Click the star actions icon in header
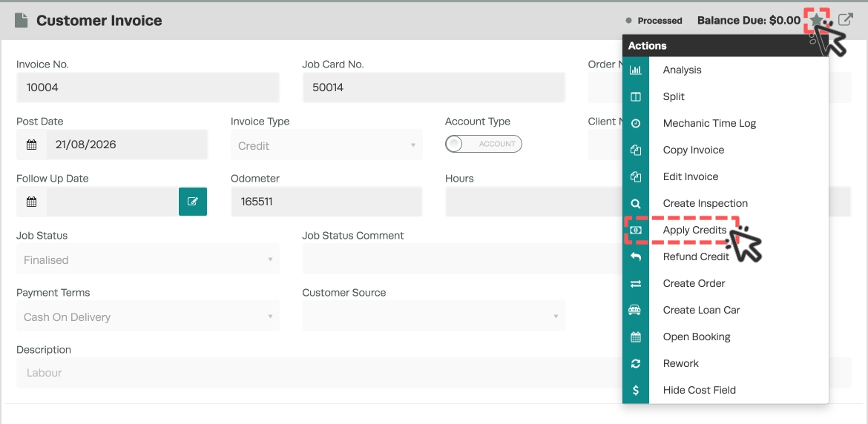This screenshot has width=868, height=424. click(x=817, y=21)
